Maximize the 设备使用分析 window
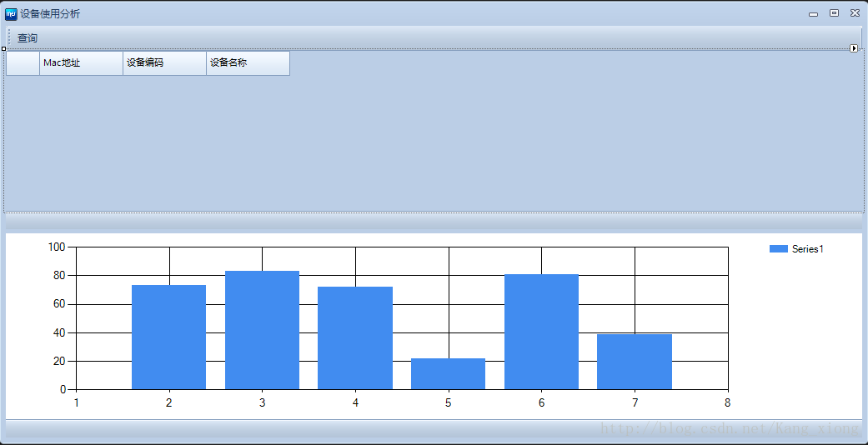Screen dimensions: 868x445 click(x=835, y=13)
